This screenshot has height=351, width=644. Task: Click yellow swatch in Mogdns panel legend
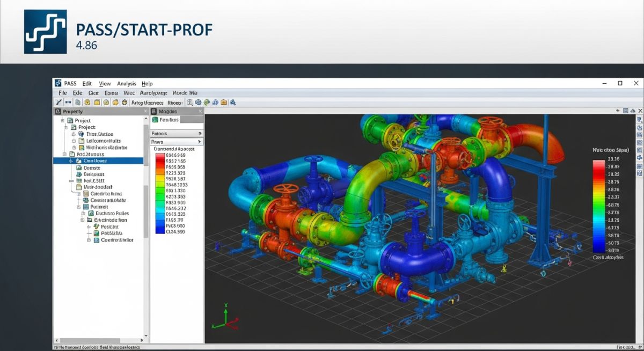(160, 177)
